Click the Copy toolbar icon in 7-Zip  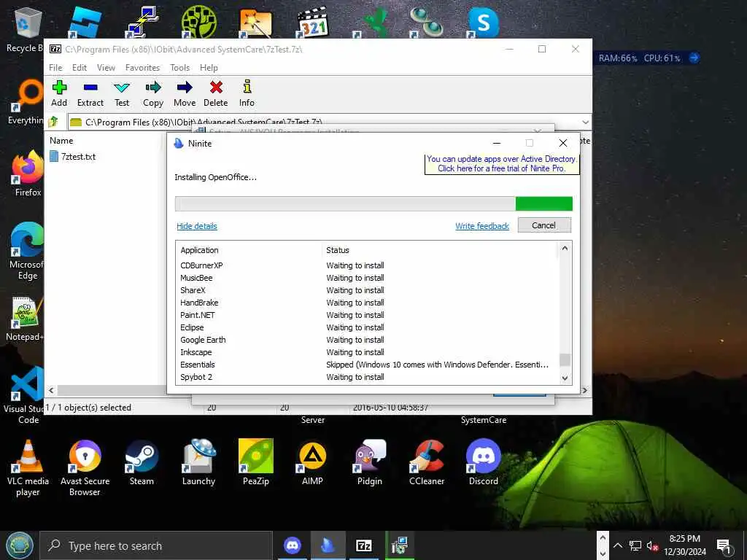click(153, 94)
